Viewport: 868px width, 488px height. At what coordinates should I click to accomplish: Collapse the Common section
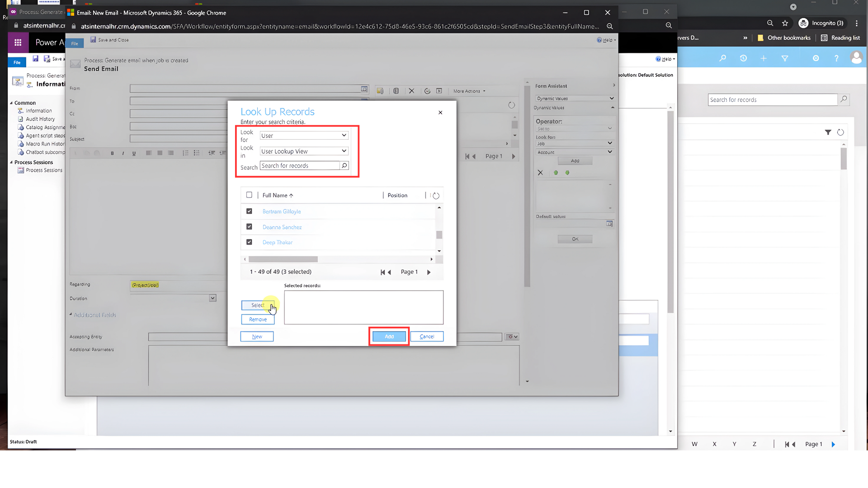tap(11, 103)
